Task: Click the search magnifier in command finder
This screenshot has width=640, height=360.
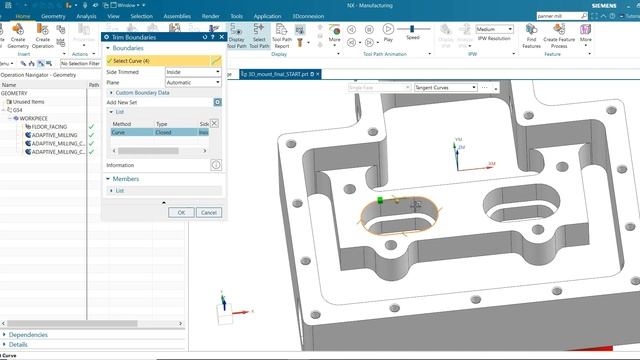Action: coord(584,16)
